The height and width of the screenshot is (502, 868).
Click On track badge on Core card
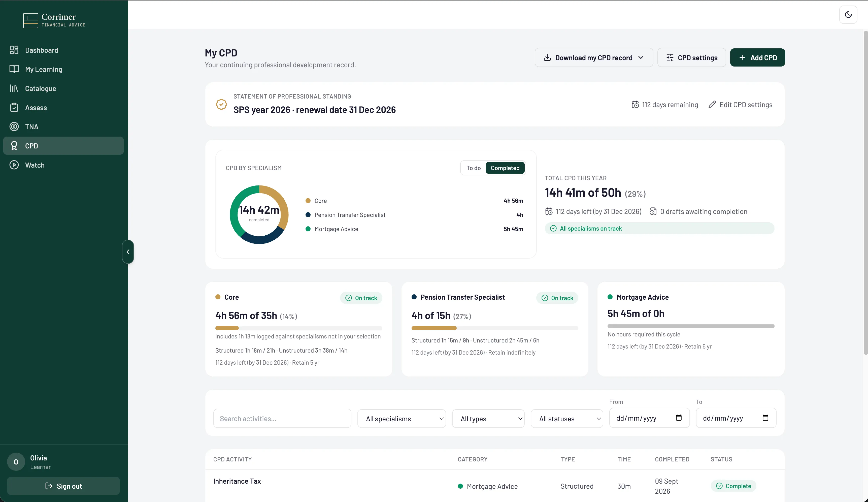point(361,298)
